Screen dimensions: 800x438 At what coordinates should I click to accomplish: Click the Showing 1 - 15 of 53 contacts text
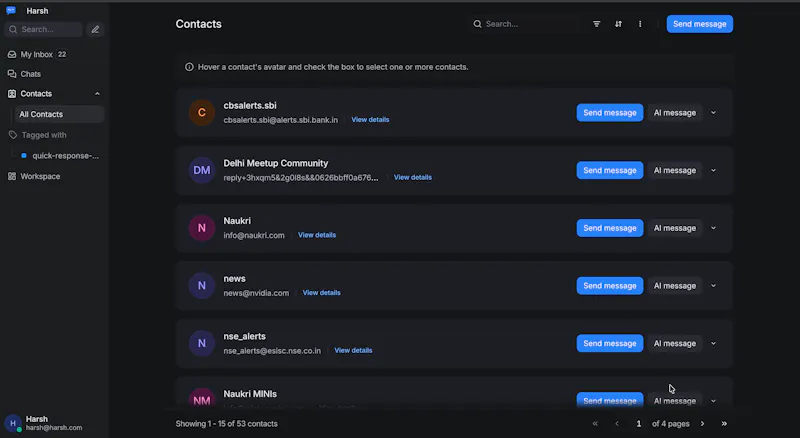pos(227,424)
